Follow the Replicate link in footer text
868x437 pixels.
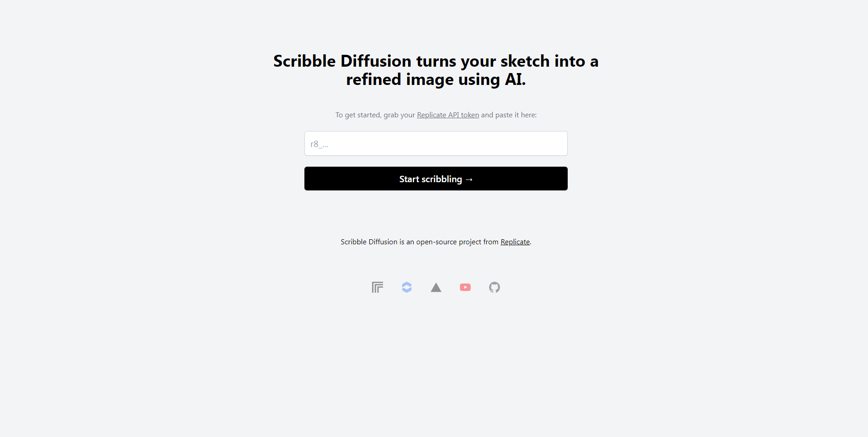point(515,242)
